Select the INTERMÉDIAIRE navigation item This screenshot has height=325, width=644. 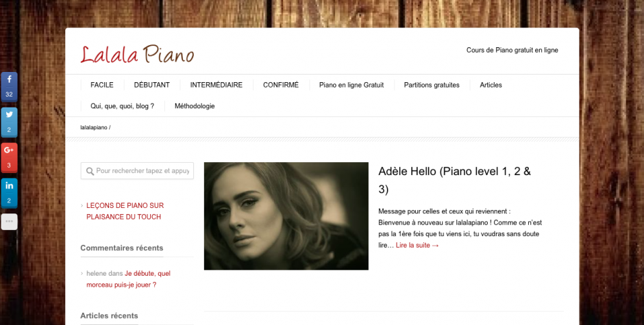tap(216, 85)
